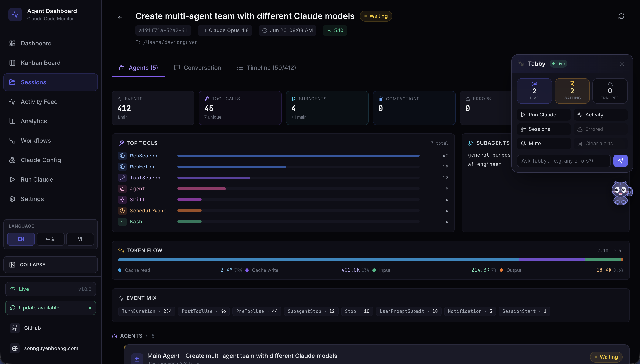Click the Bash terminal icon

click(x=122, y=222)
